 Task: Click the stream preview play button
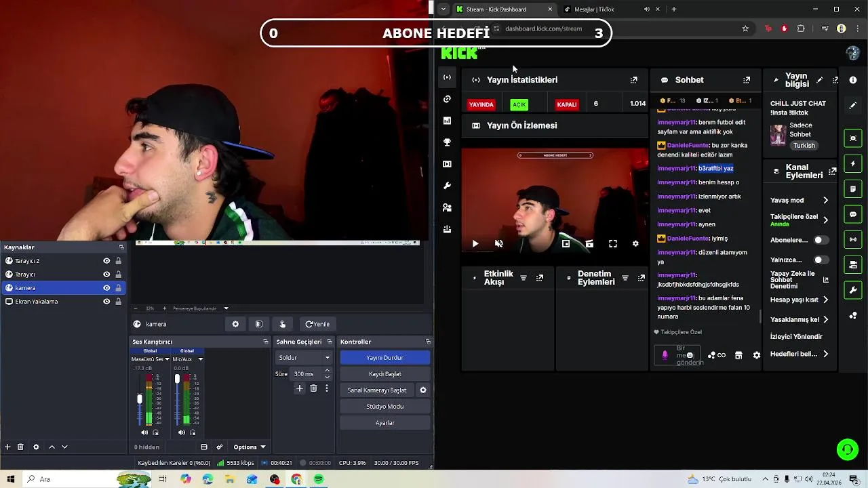[x=475, y=243]
